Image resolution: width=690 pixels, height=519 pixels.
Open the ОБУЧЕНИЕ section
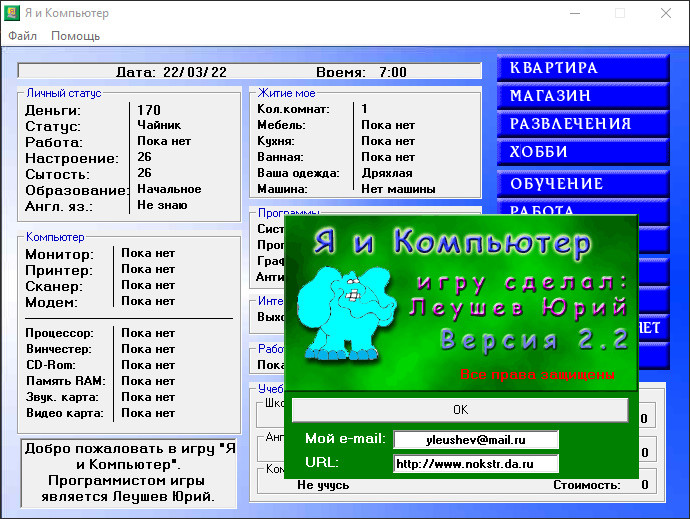point(583,184)
